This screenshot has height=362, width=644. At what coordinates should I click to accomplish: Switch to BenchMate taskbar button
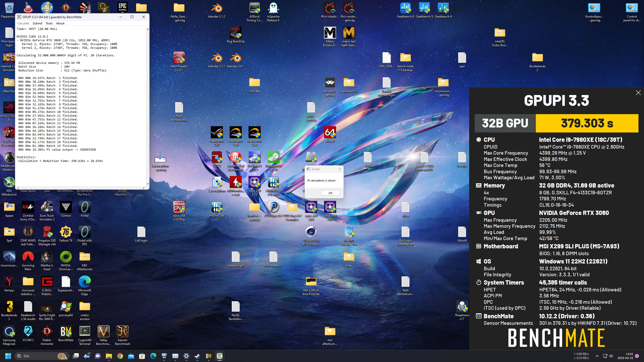[x=209, y=356]
